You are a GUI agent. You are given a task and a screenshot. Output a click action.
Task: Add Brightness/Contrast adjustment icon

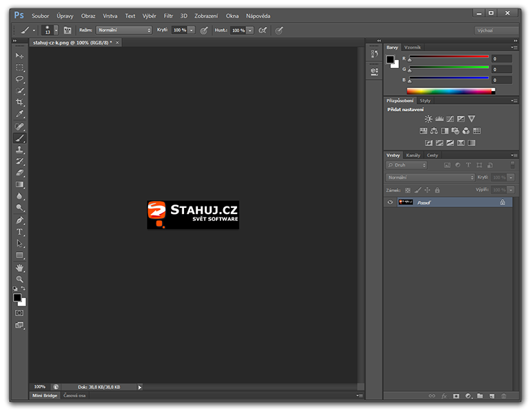point(429,119)
